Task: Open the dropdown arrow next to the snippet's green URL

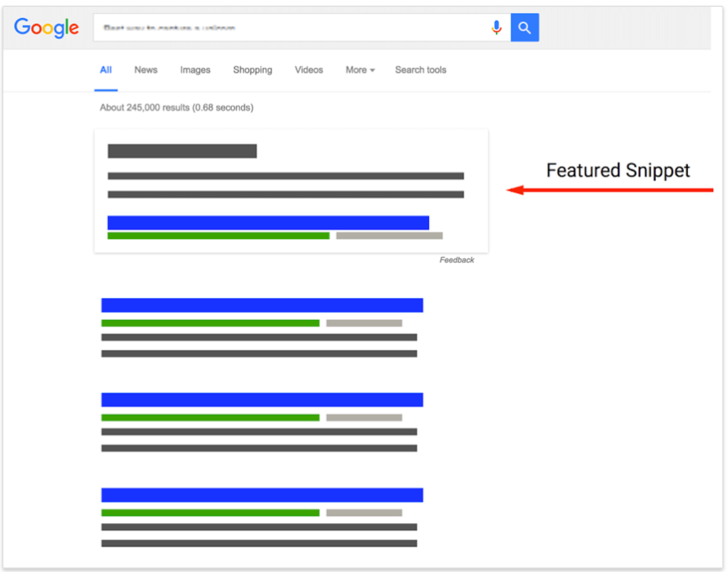Action: [389, 235]
